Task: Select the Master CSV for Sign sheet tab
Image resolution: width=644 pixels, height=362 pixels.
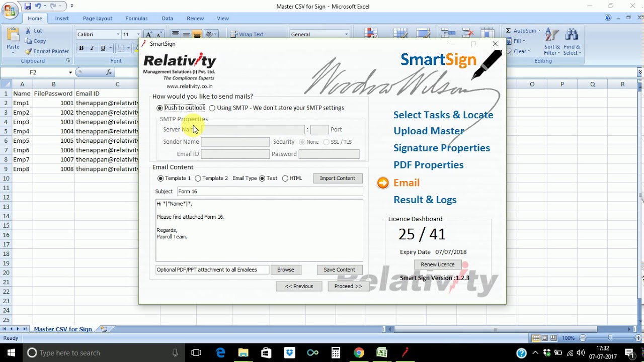Action: 63,329
